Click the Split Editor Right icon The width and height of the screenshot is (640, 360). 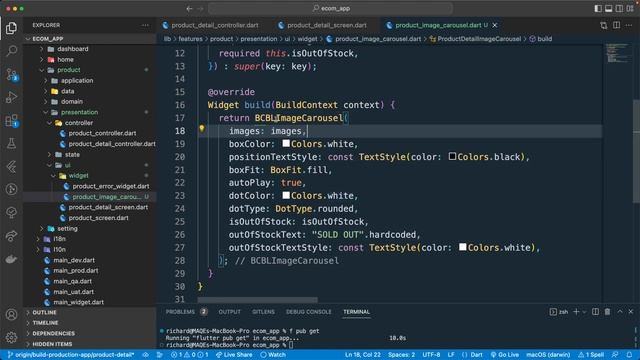point(616,25)
